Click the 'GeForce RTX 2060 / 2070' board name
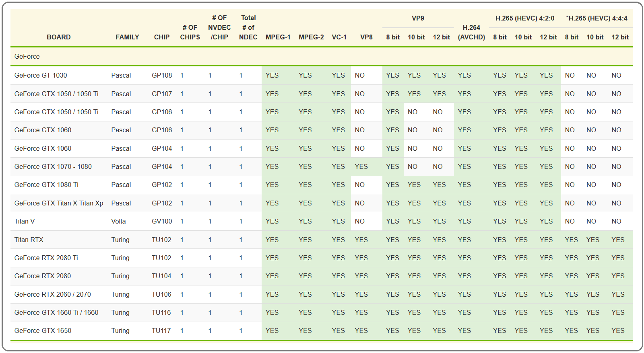 pyautogui.click(x=53, y=294)
